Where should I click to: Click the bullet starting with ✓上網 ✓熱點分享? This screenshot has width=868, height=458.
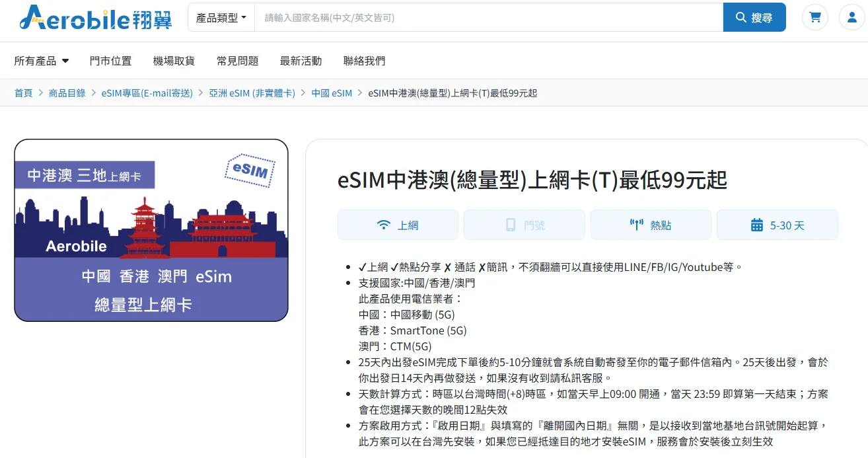[551, 267]
